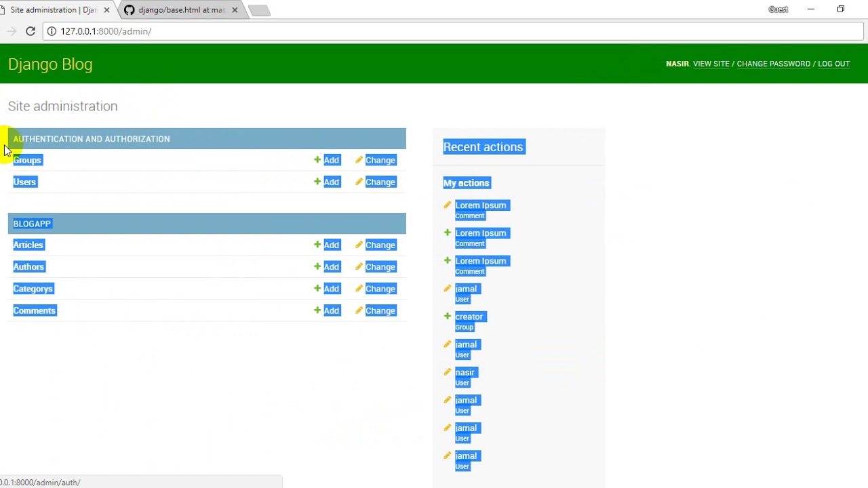Focus the address bar showing 127.0.0.1:8000/admin/
Image resolution: width=868 pixels, height=488 pixels.
pyautogui.click(x=453, y=31)
